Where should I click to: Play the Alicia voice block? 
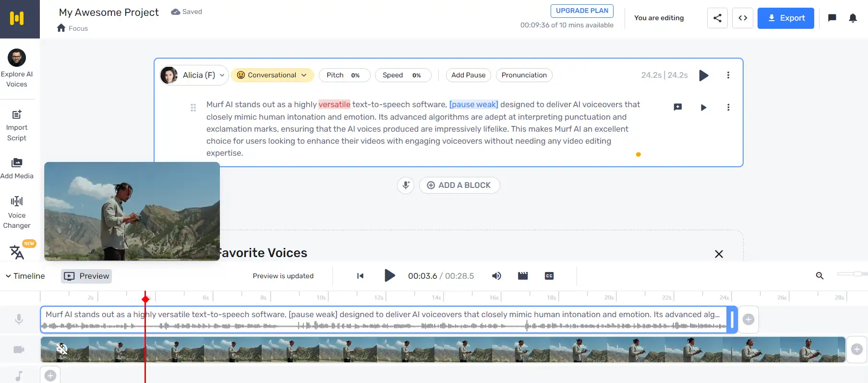[704, 75]
